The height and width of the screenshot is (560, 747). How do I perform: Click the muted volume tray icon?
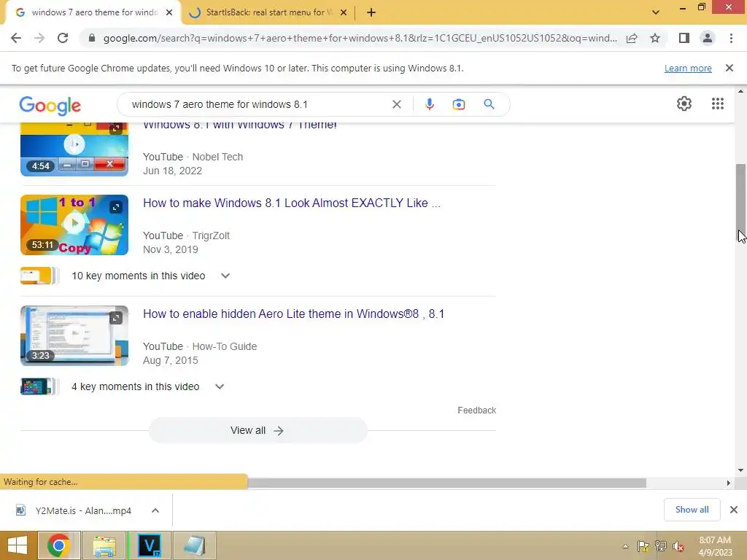[x=678, y=546]
